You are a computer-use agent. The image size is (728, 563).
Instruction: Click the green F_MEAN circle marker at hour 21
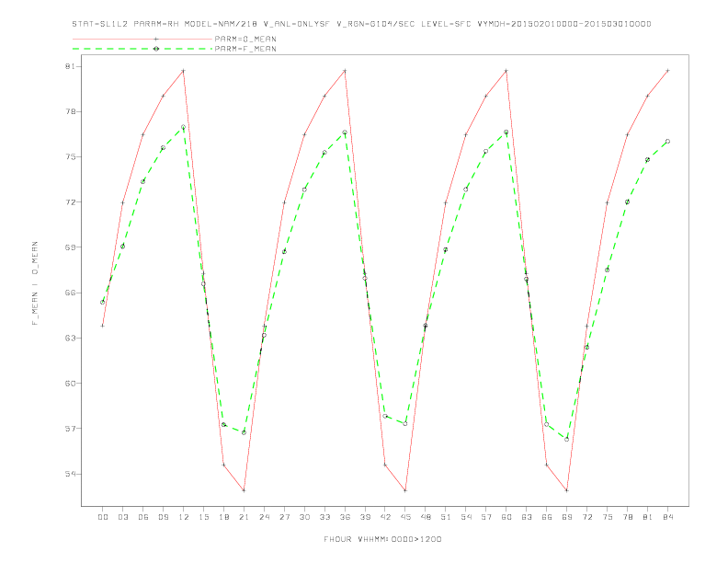coord(244,432)
